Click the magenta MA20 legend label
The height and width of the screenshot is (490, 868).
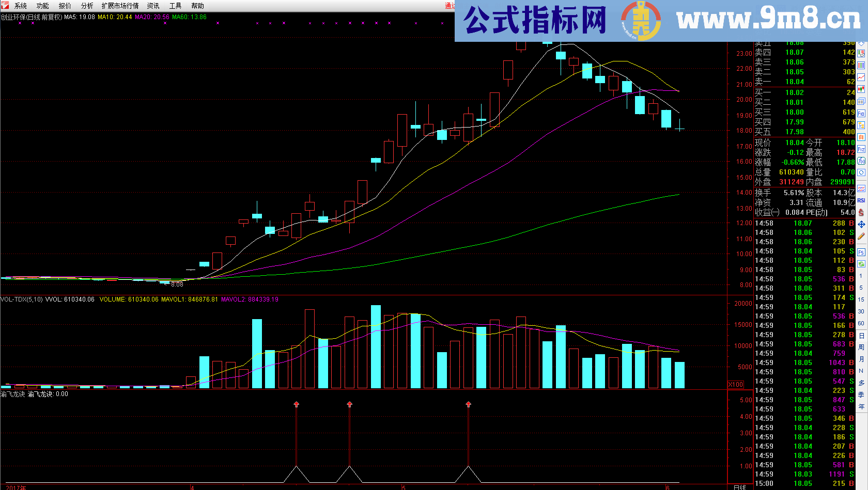(152, 17)
